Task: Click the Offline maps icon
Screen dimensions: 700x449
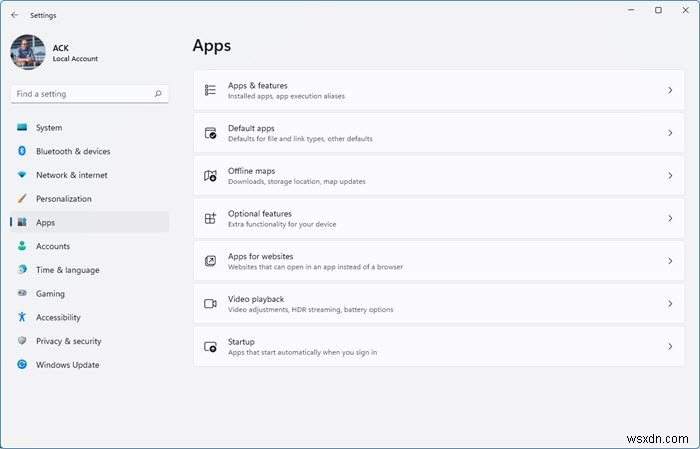Action: [x=210, y=176]
